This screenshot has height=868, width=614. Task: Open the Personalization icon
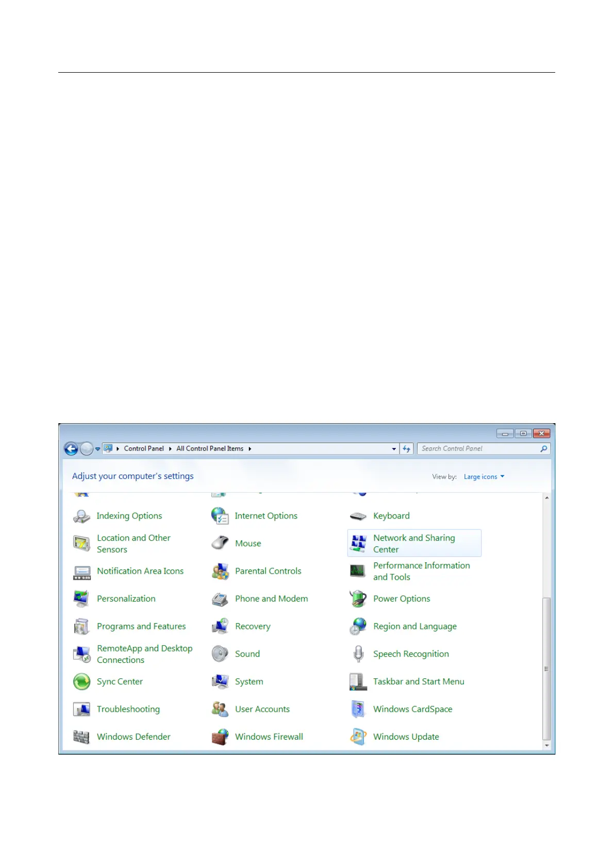(x=81, y=598)
